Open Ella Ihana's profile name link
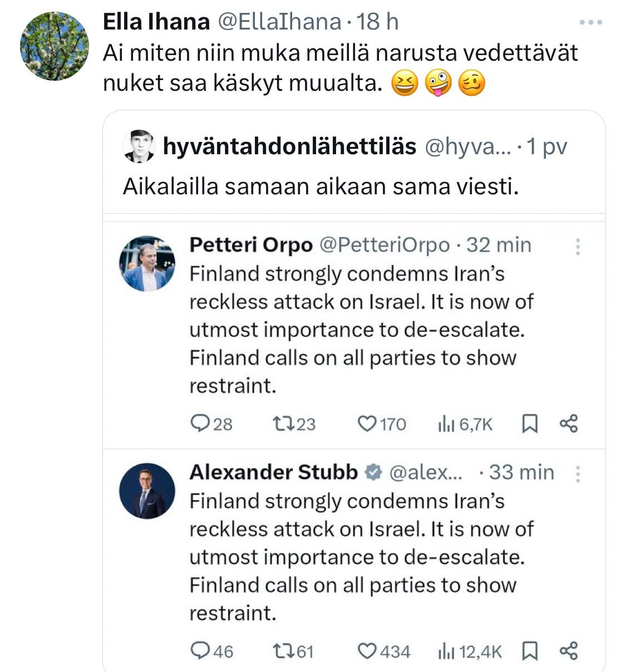The height and width of the screenshot is (672, 626). click(x=156, y=22)
